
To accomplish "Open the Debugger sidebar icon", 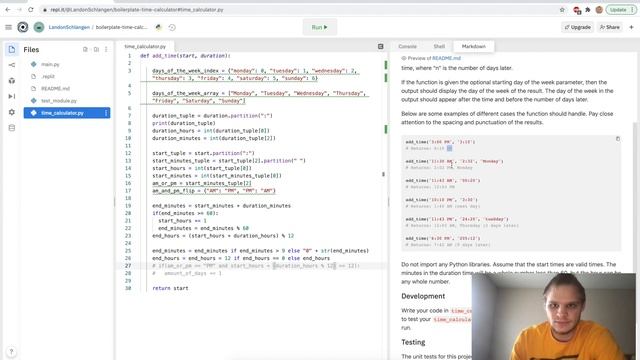I will tap(11, 96).
